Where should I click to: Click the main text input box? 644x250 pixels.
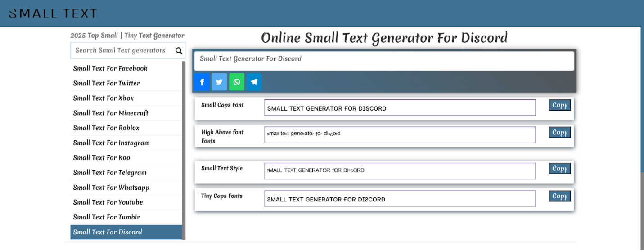click(x=384, y=61)
